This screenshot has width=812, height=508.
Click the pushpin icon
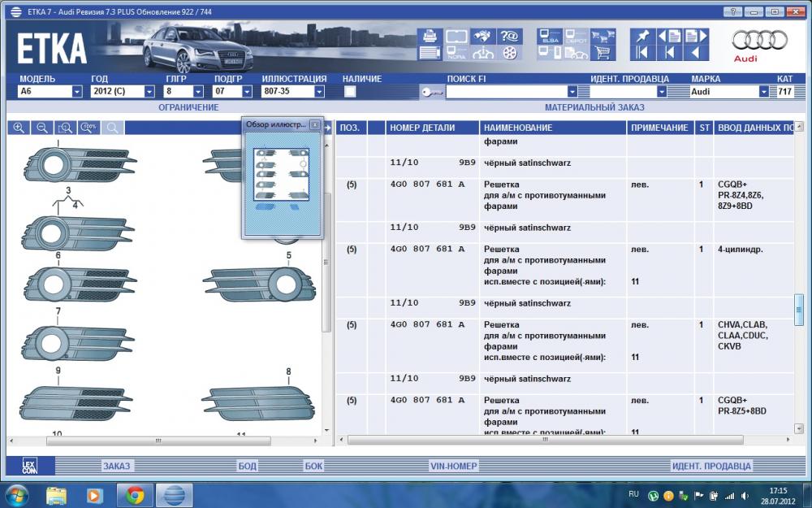click(642, 37)
